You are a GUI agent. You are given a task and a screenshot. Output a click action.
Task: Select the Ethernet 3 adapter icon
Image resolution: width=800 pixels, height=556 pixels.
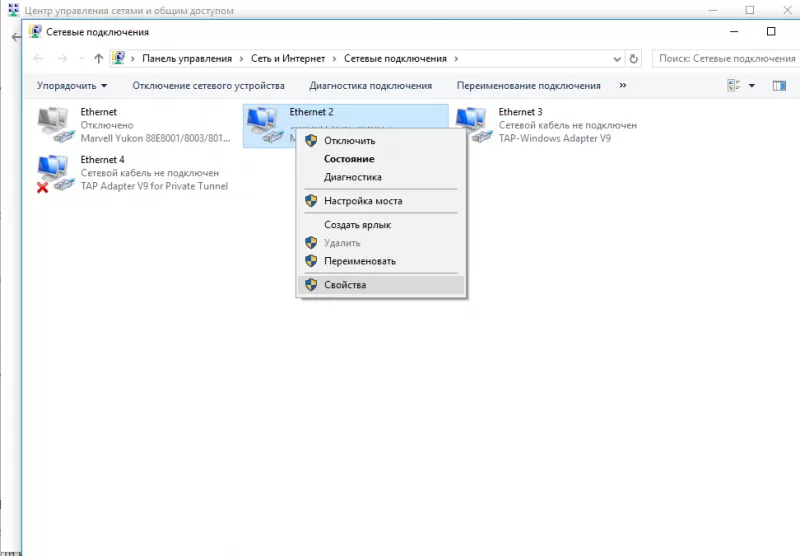coord(473,125)
